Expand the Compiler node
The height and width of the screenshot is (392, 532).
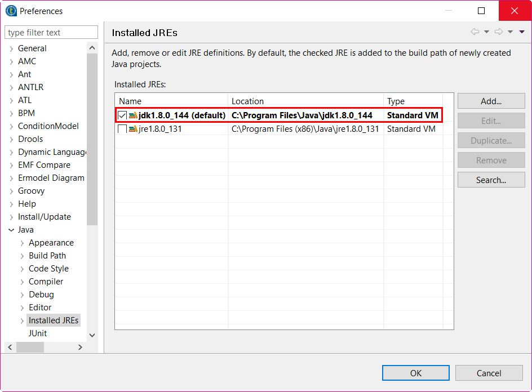23,282
